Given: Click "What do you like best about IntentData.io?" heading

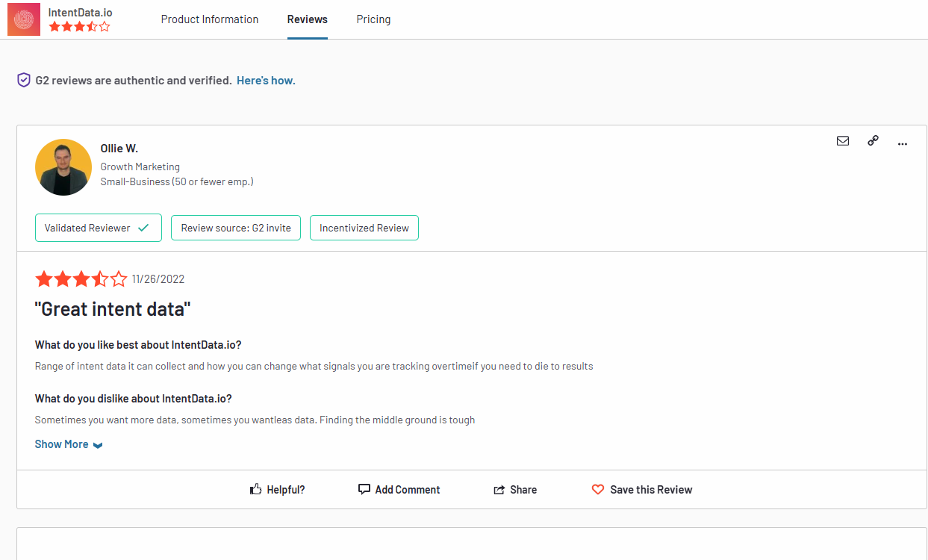Looking at the screenshot, I should pos(138,345).
